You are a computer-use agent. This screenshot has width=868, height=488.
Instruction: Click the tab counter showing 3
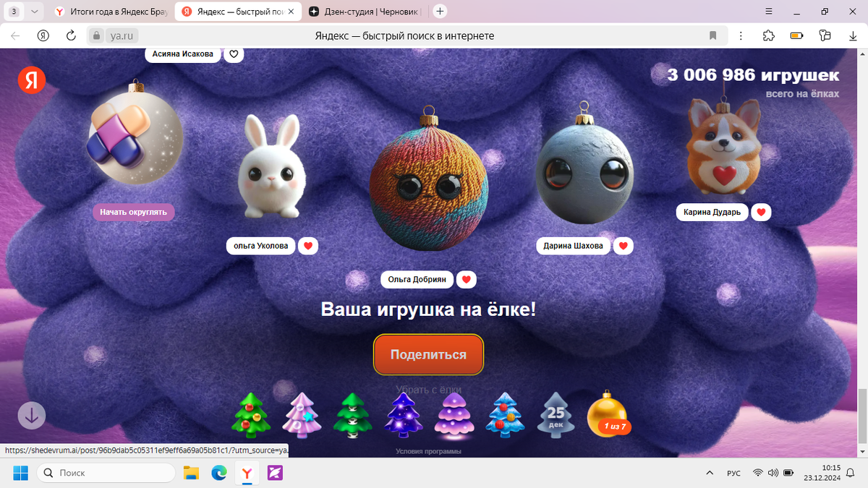[14, 12]
